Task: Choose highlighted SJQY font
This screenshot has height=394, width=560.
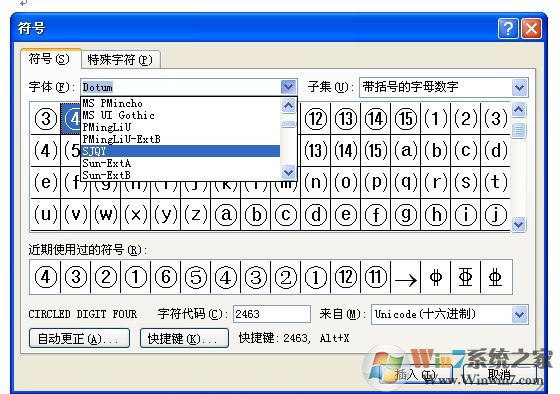Action: (180, 151)
